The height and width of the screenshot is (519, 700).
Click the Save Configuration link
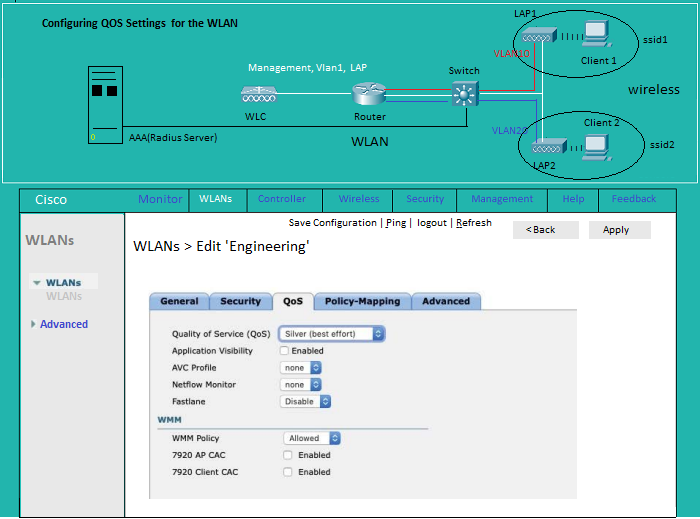coord(333,223)
